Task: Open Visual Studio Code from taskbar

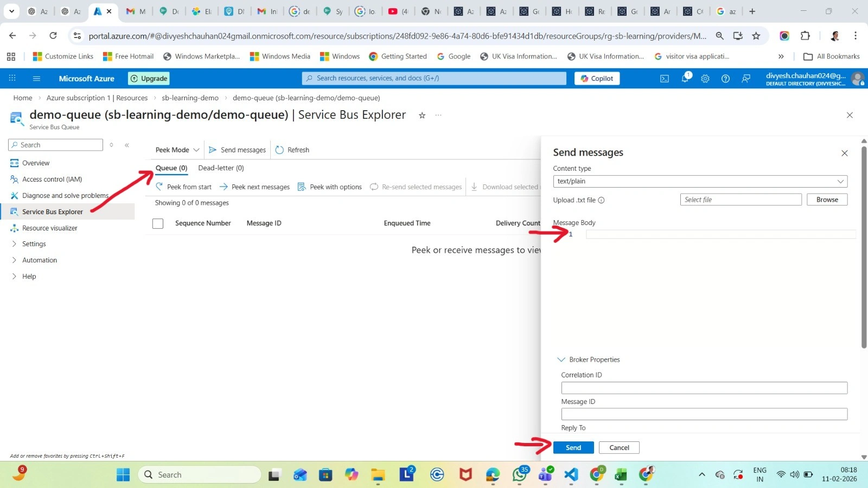Action: coord(571,475)
